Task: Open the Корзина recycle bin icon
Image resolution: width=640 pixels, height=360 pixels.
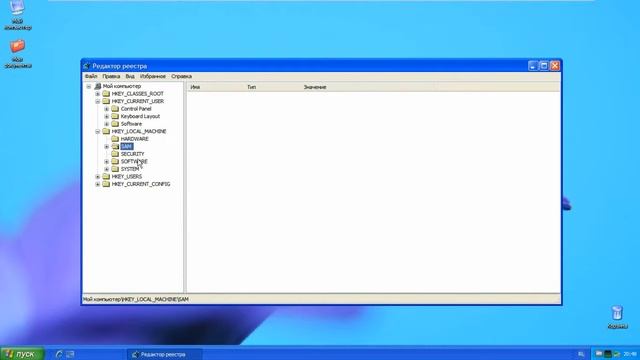Action: (x=617, y=317)
